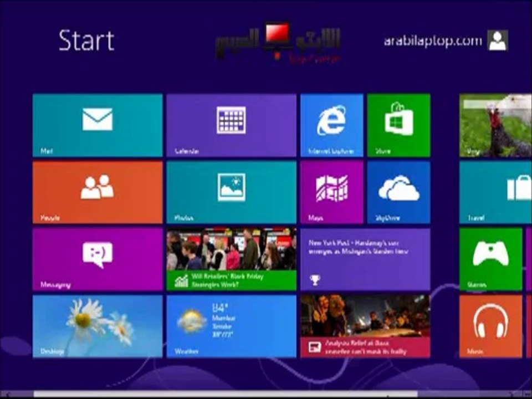Open the Mail tile
Viewport: 532px width, 399px height.
[x=98, y=125]
